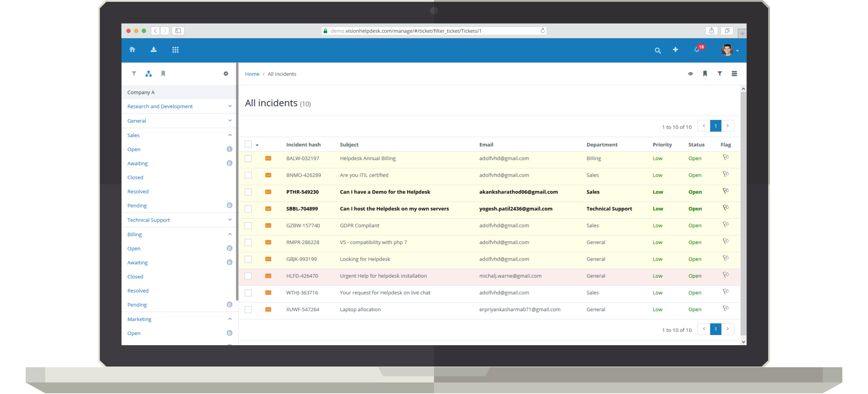Toggle the eye view icon above incidents
Viewport: 868px width, 394px height.
pos(690,74)
